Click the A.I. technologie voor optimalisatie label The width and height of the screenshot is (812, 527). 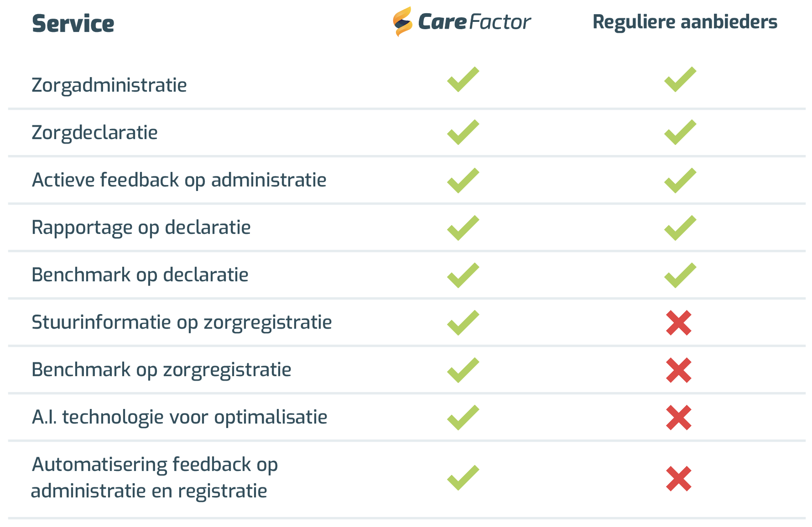click(x=179, y=418)
